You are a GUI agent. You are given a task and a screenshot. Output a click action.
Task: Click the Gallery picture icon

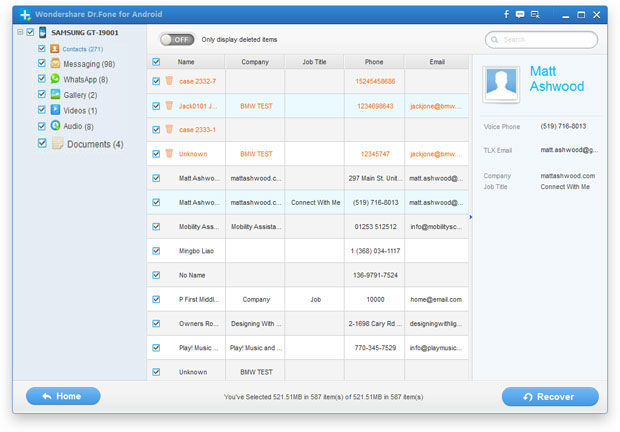pyautogui.click(x=55, y=94)
